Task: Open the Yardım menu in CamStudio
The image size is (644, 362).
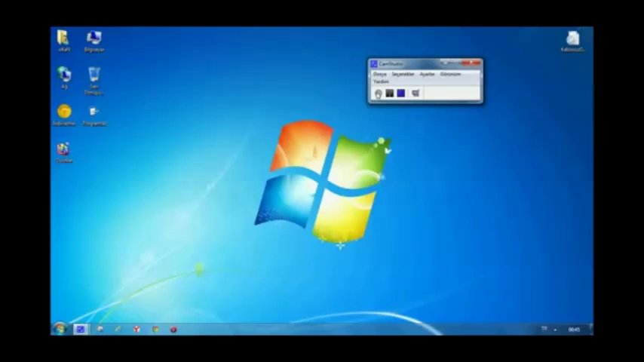Action: click(x=381, y=81)
